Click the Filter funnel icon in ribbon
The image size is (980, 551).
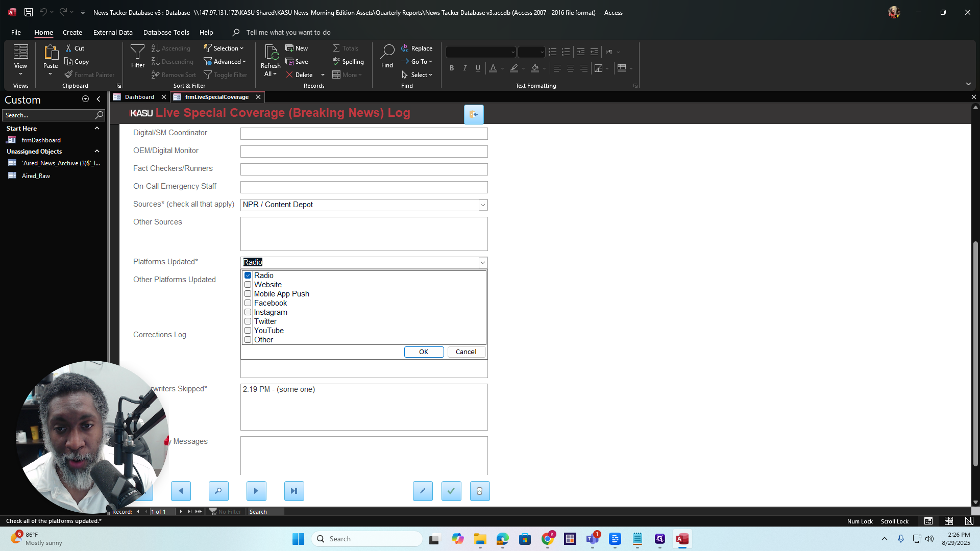coord(137,52)
